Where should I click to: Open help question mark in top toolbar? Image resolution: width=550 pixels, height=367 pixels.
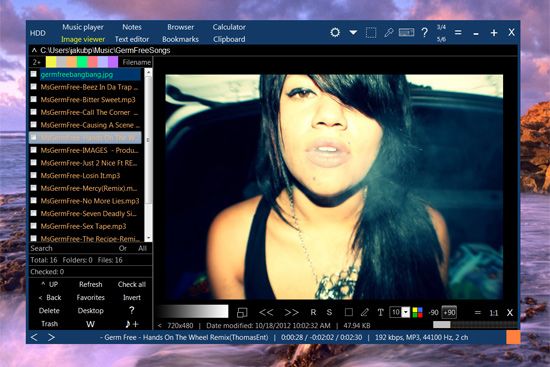424,33
